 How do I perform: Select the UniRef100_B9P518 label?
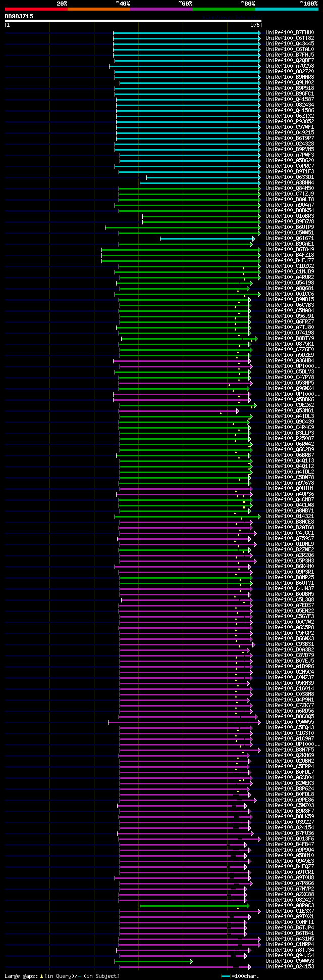pos(290,88)
